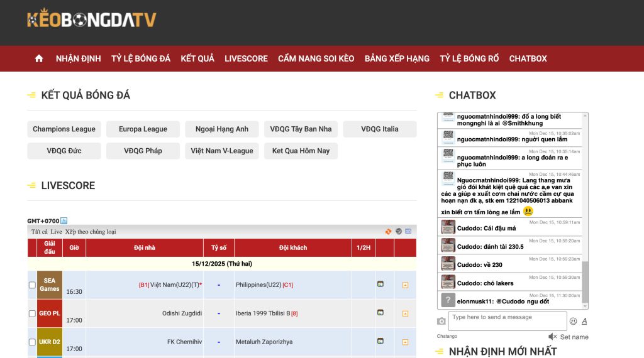The height and width of the screenshot is (358, 644).
Task: Mute the chatbox sound with speaker icon
Action: click(x=552, y=337)
